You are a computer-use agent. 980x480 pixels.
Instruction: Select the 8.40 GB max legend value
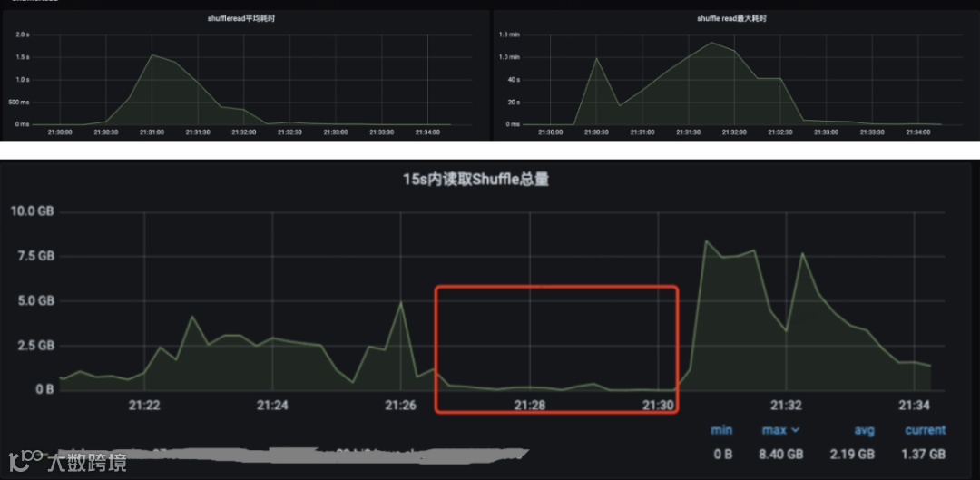(x=782, y=454)
